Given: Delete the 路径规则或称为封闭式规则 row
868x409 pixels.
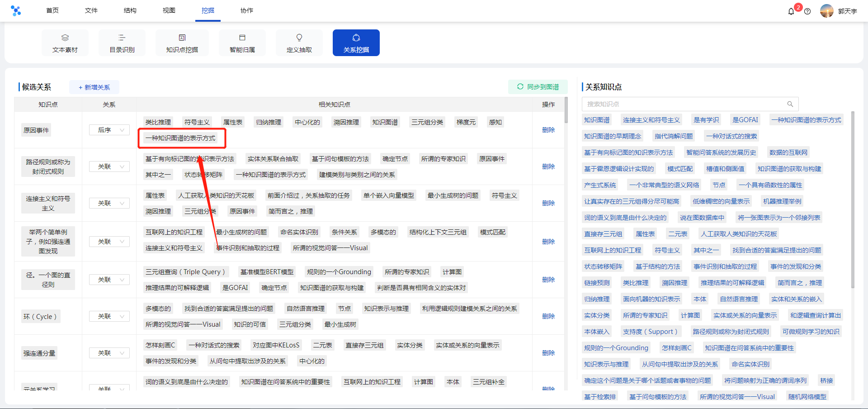Looking at the screenshot, I should [x=548, y=166].
